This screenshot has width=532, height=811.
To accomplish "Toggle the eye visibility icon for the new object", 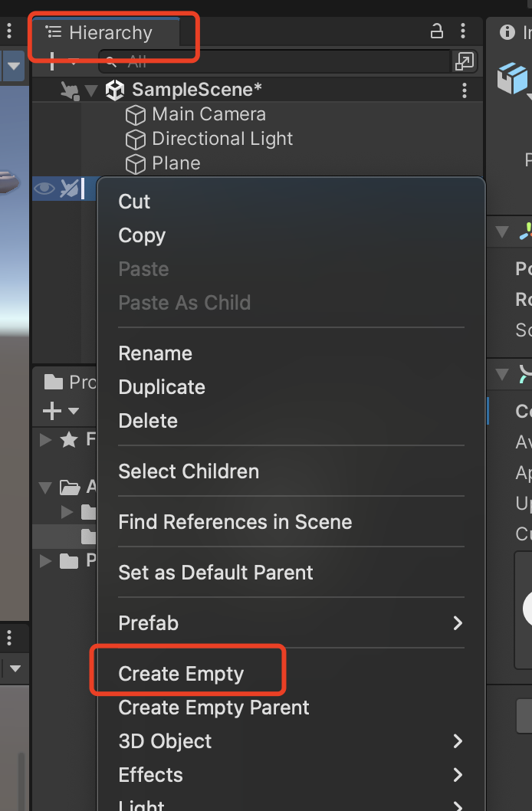I will tap(45, 188).
